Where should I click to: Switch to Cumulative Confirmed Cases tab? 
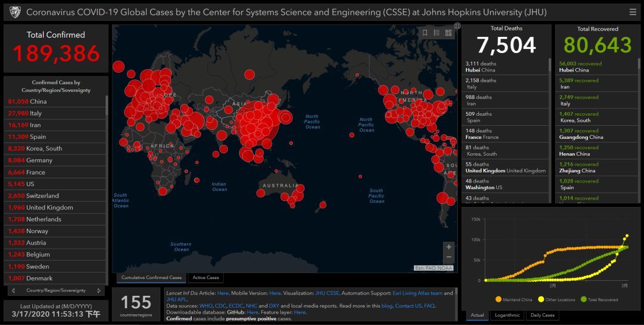tap(151, 278)
